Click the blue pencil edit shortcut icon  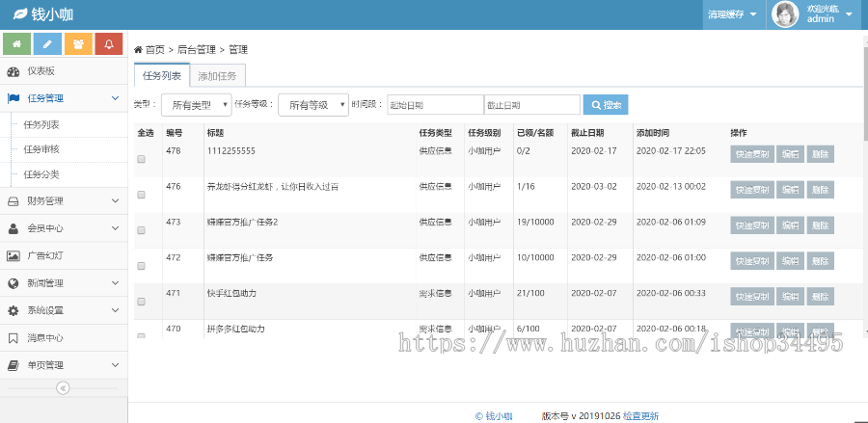pyautogui.click(x=47, y=44)
